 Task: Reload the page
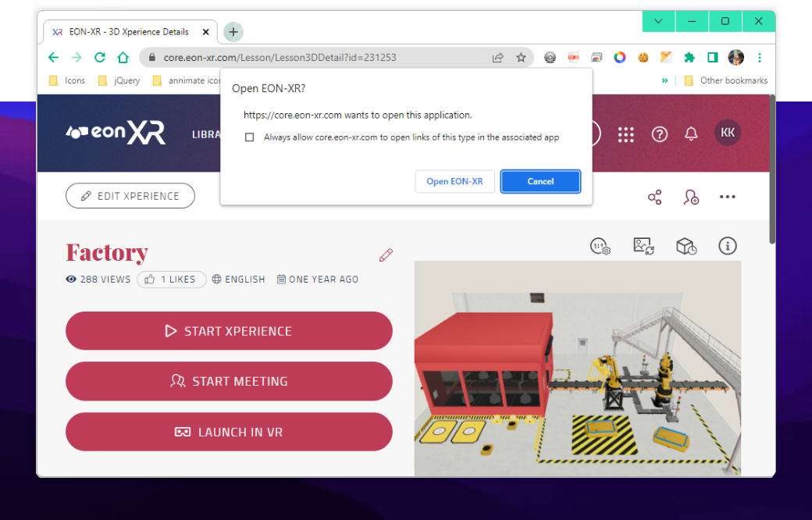click(x=99, y=58)
